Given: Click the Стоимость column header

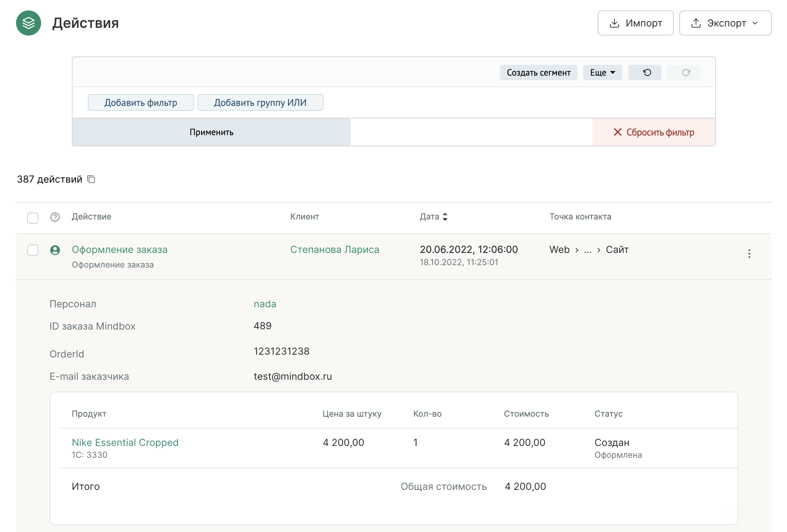Looking at the screenshot, I should click(526, 414).
